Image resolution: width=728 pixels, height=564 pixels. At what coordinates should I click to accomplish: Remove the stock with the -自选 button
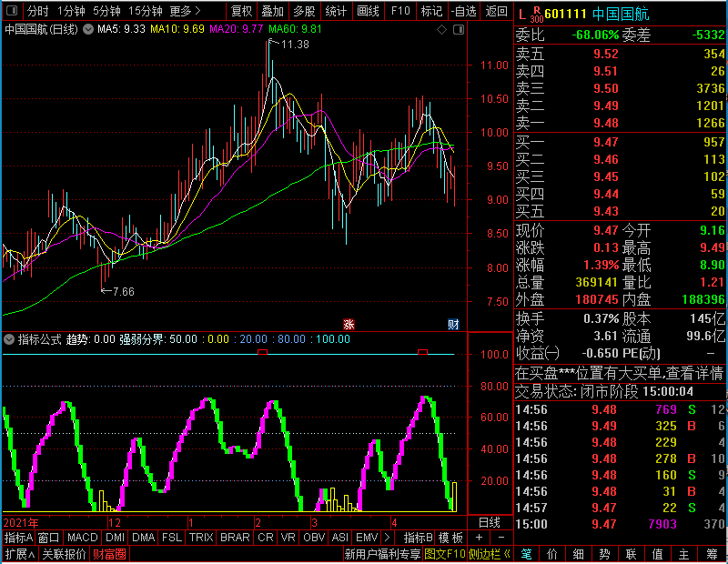click(464, 11)
